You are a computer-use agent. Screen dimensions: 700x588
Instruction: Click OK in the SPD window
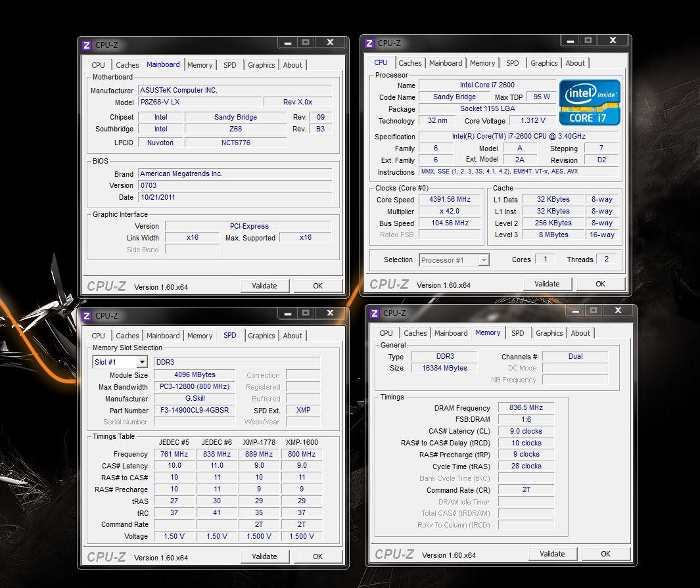317,556
